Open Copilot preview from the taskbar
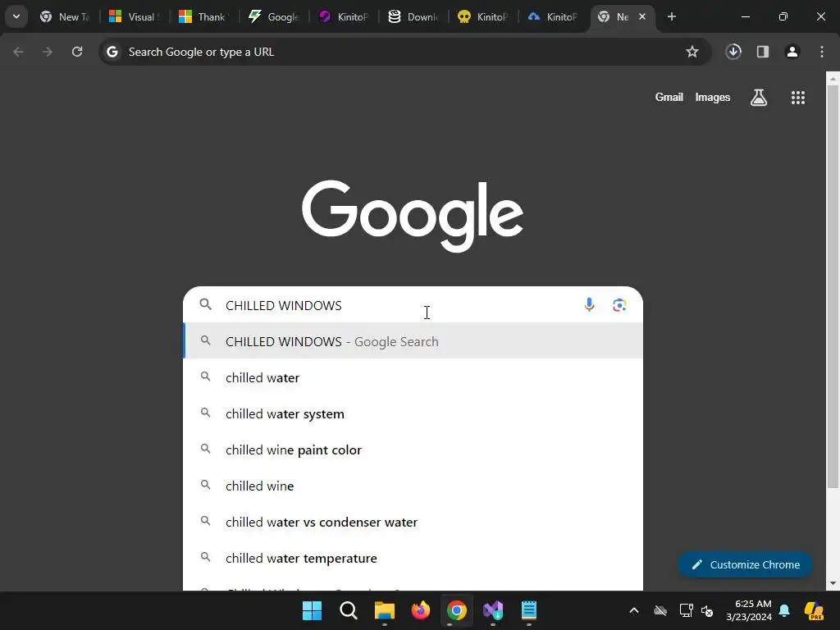 click(x=814, y=610)
